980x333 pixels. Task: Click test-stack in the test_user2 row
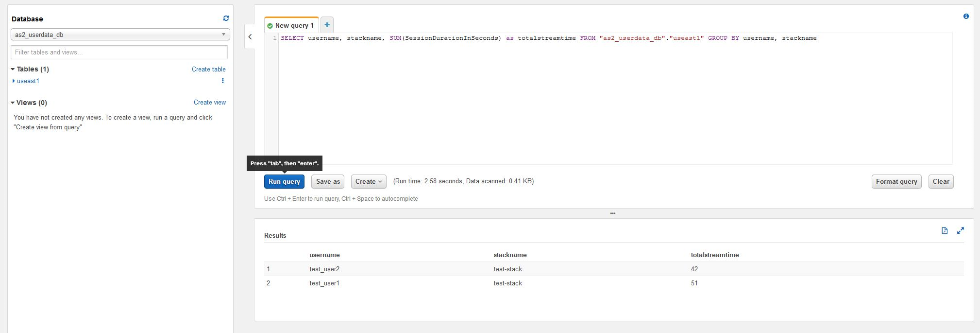point(507,269)
